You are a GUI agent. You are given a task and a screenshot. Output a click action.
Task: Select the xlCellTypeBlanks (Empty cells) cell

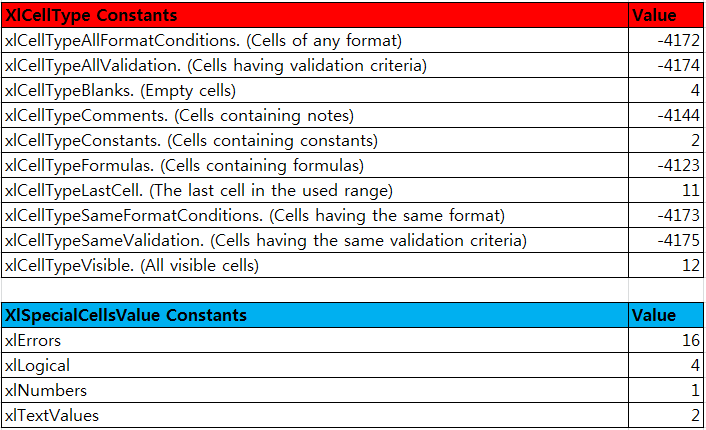[x=315, y=91]
